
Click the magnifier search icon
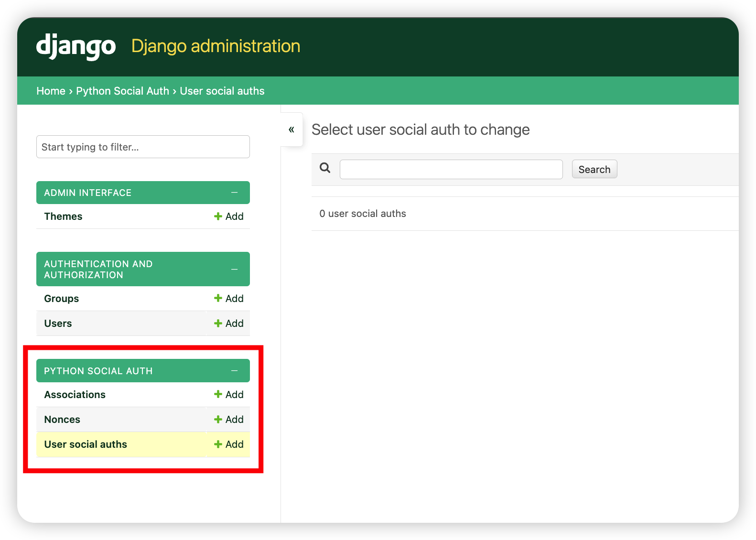coord(325,168)
